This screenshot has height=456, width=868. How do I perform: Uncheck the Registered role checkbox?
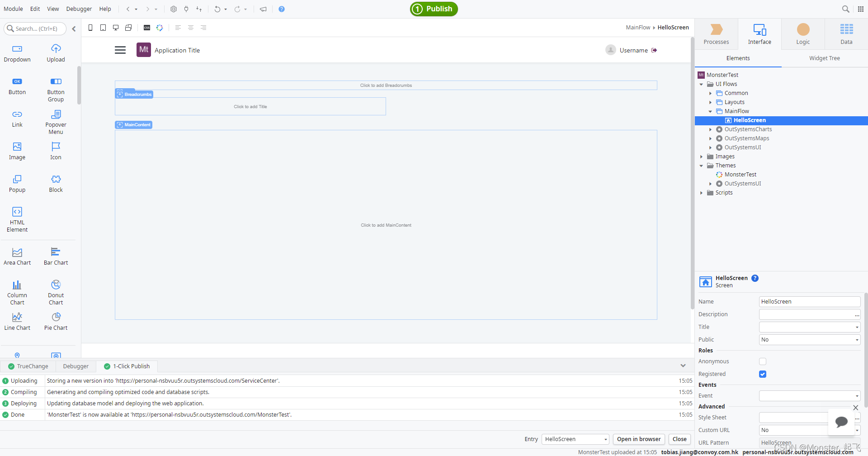tap(763, 374)
